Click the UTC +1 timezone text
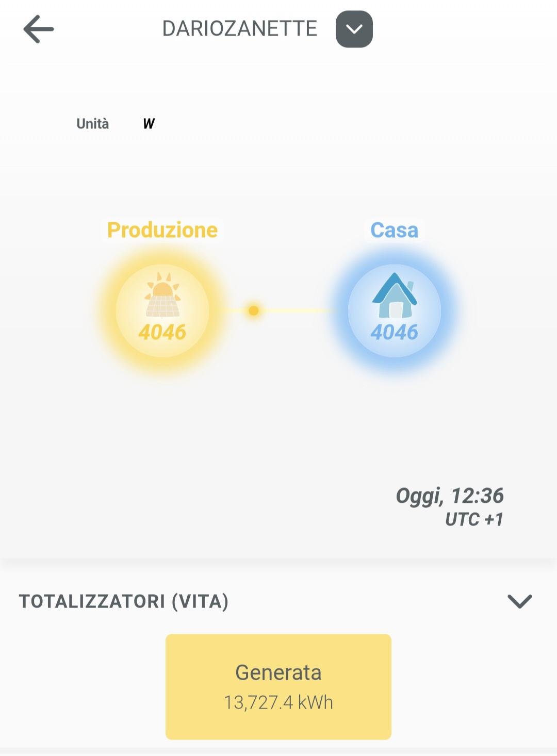The height and width of the screenshot is (756, 557). point(474,519)
